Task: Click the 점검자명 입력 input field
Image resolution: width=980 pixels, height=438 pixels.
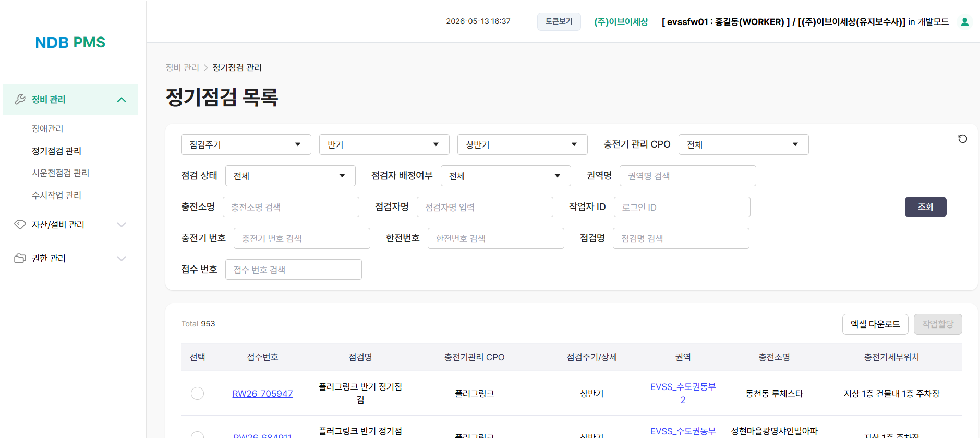Action: click(x=485, y=207)
